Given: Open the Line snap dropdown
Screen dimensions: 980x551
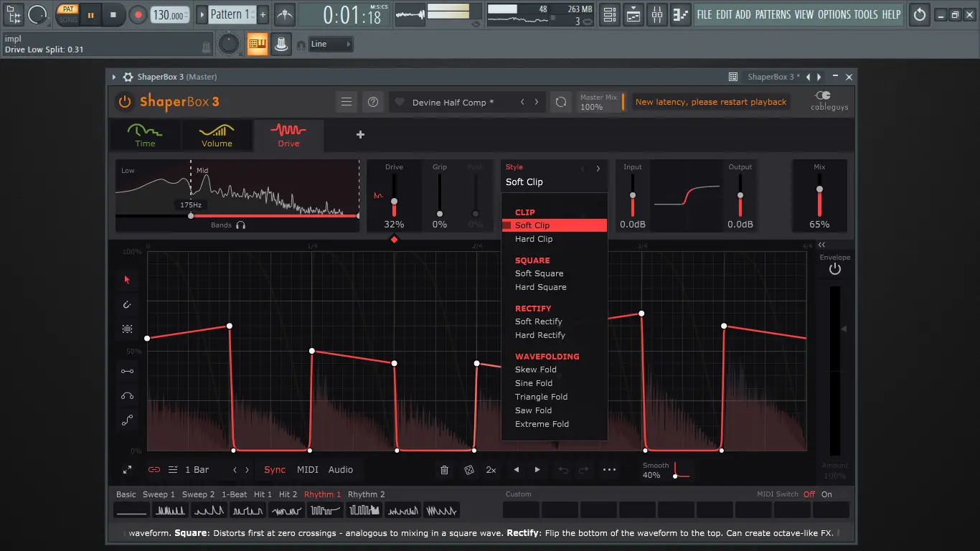Looking at the screenshot, I should [331, 44].
